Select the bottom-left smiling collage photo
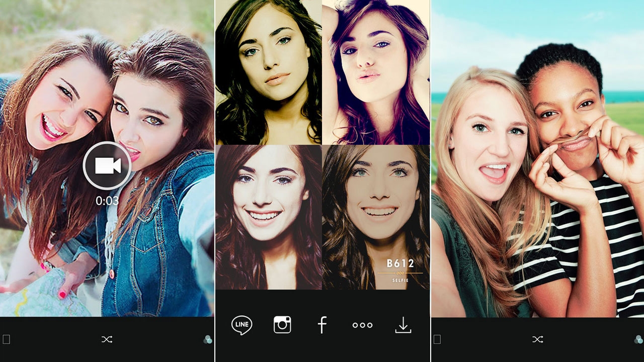Viewport: 644px width, 362px height. 269,217
